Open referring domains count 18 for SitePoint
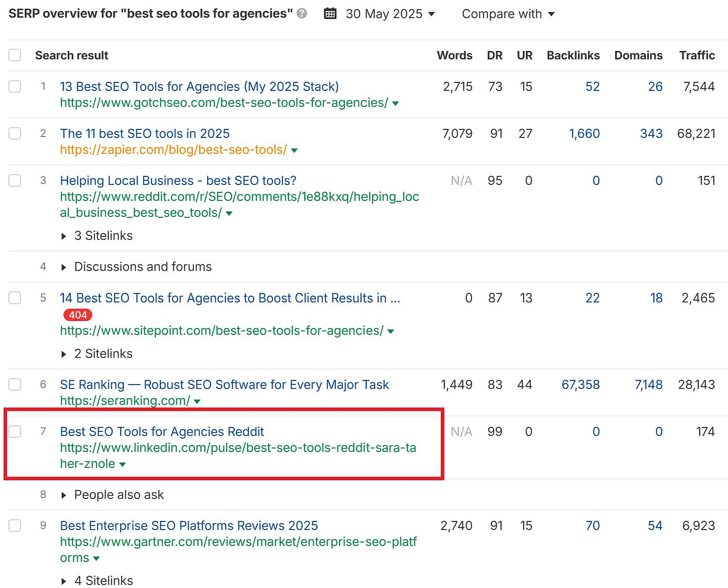 pos(656,298)
